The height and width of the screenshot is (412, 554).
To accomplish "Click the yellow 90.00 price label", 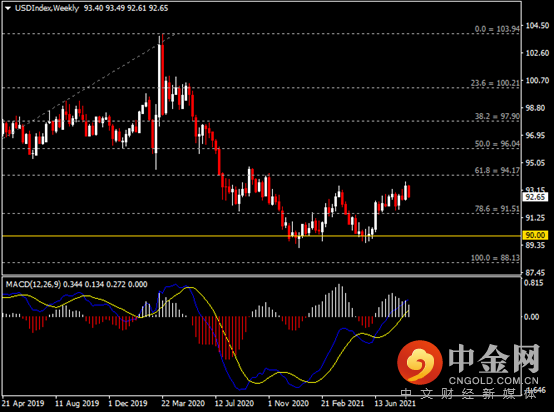I will (535, 235).
